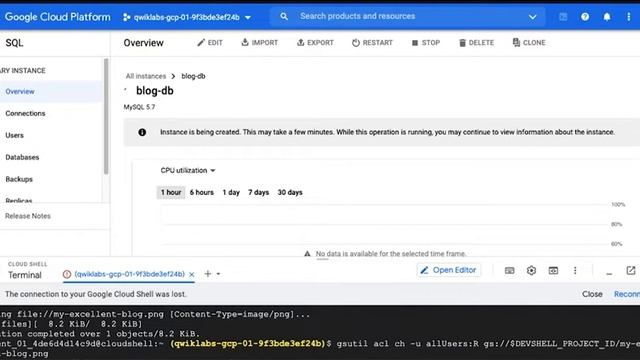Select the 6 hours time range
The width and height of the screenshot is (640, 360).
202,192
